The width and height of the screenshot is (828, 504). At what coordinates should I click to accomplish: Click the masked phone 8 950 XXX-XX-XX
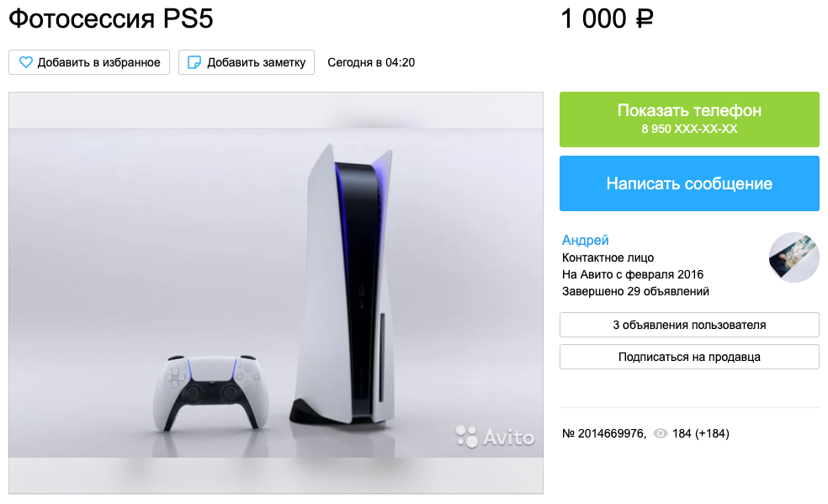(689, 129)
